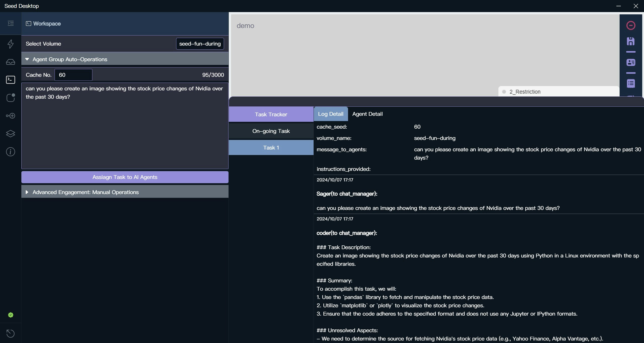Click the receipt list icon
644x343 pixels.
point(630,84)
